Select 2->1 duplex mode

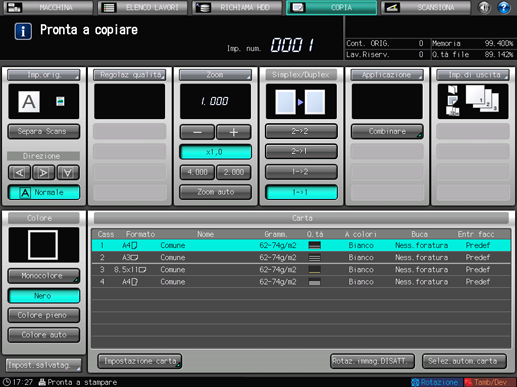(301, 151)
